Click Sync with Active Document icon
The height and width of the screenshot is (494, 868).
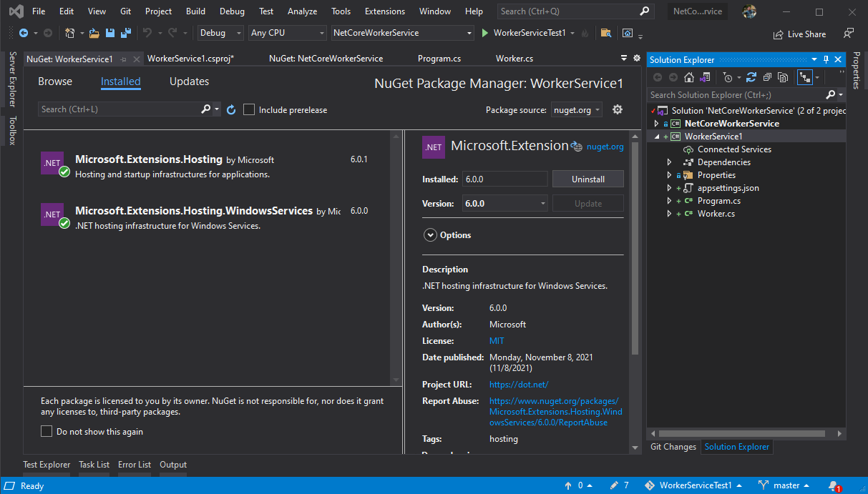pyautogui.click(x=751, y=77)
